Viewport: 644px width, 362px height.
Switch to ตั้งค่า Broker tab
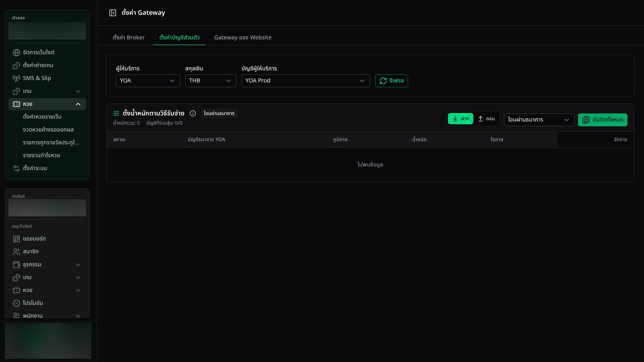[129, 37]
